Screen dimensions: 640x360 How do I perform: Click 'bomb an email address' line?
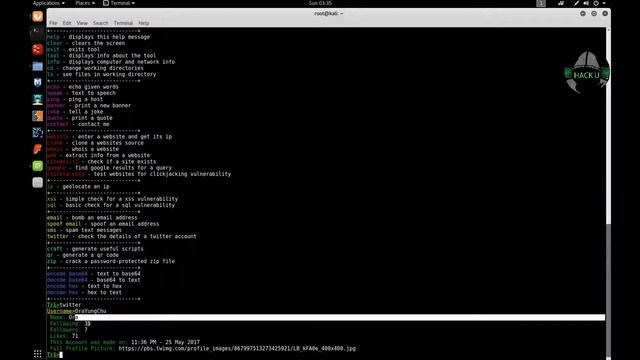pos(104,218)
